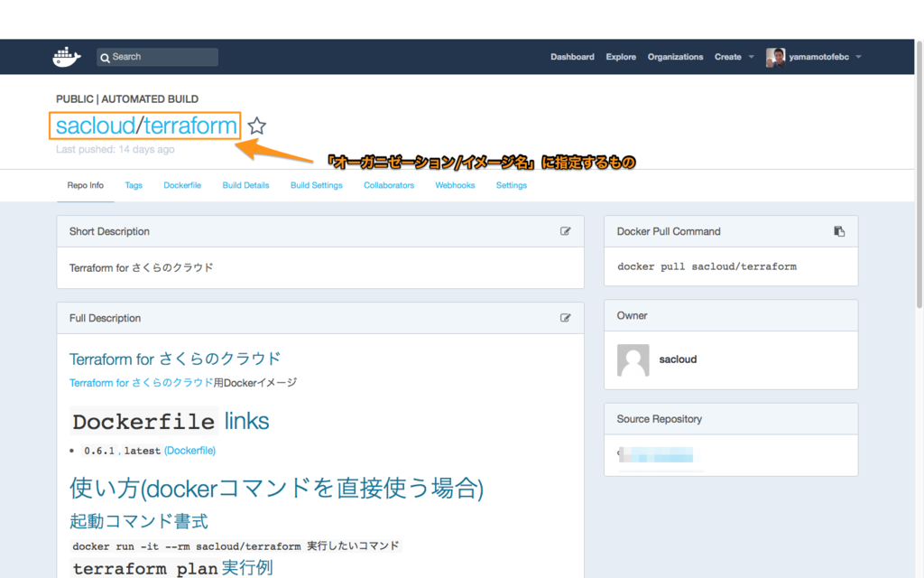Click the yamamotofebc username
The width and height of the screenshot is (924, 578).
pyautogui.click(x=818, y=57)
